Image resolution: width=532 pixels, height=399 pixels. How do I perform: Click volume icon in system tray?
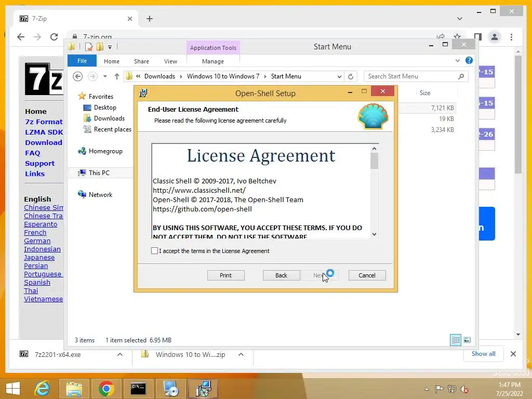point(464,389)
